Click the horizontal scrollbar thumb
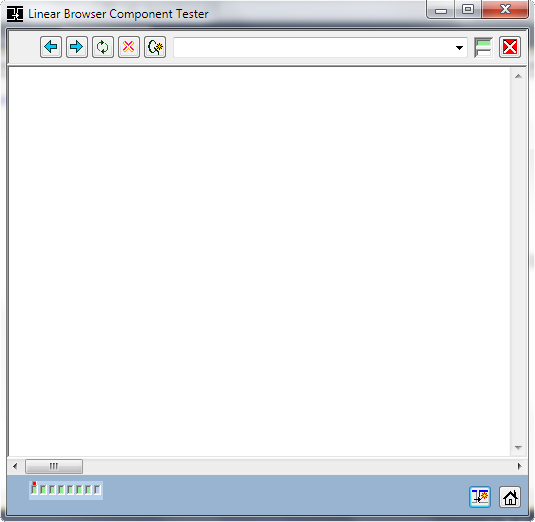This screenshot has height=522, width=535. click(x=54, y=466)
